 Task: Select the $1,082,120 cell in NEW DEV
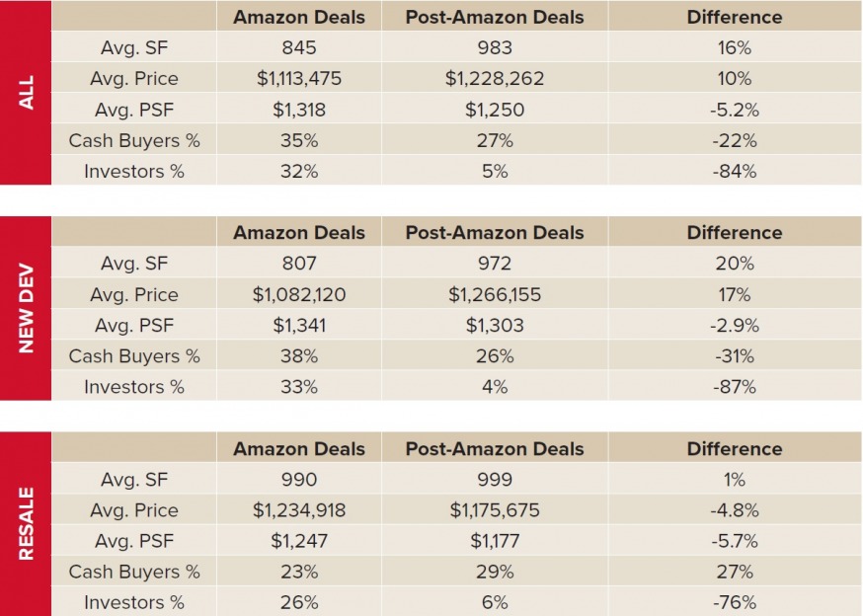point(298,294)
